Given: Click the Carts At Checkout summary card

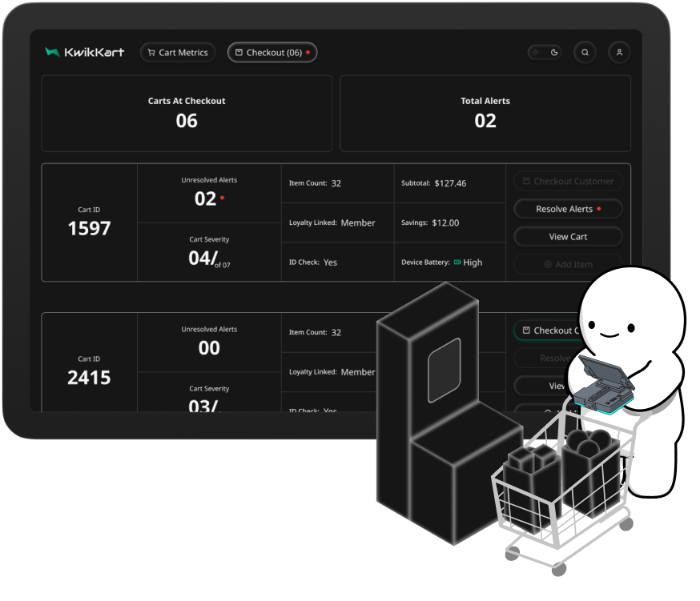Looking at the screenshot, I should [187, 113].
